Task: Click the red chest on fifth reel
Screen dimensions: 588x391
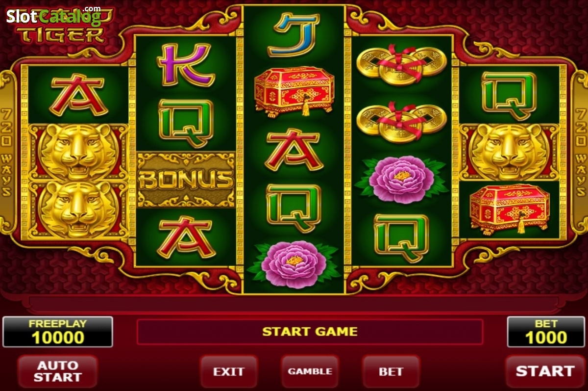Action: 510,209
